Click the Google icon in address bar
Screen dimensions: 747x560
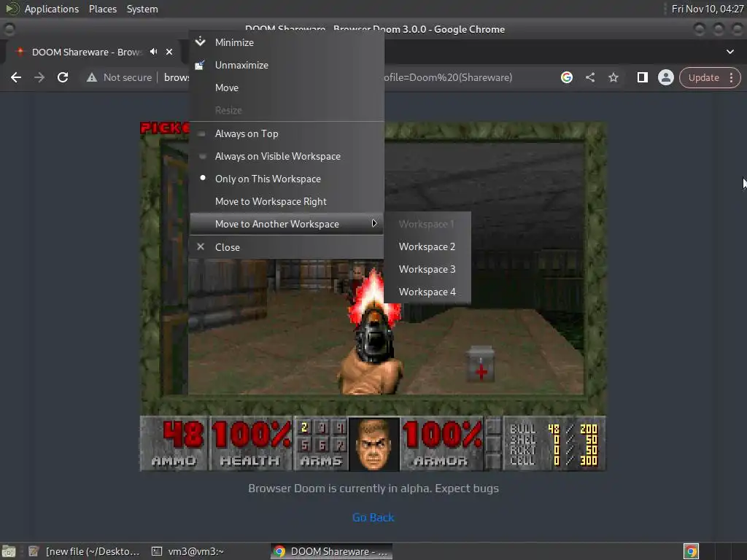click(566, 77)
